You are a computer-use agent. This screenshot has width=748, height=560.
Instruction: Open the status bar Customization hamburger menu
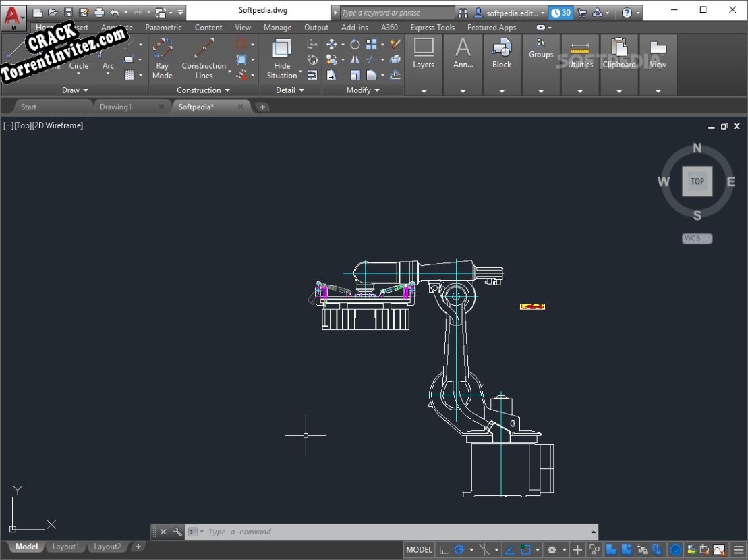pos(737,549)
